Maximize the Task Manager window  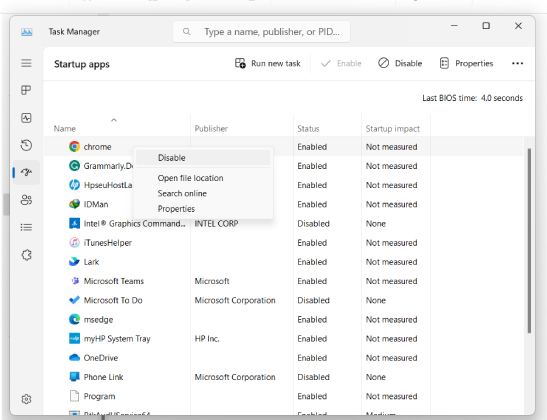click(486, 26)
